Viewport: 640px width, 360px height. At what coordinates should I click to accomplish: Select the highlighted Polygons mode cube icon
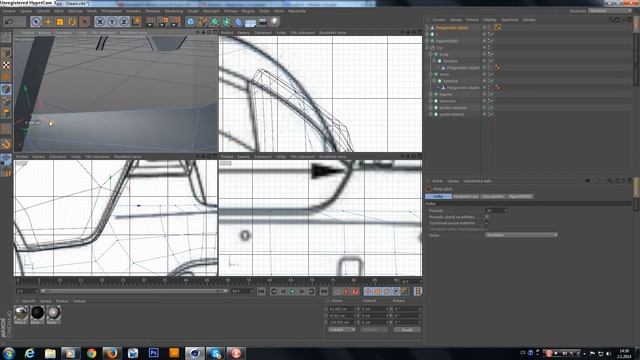click(6, 89)
